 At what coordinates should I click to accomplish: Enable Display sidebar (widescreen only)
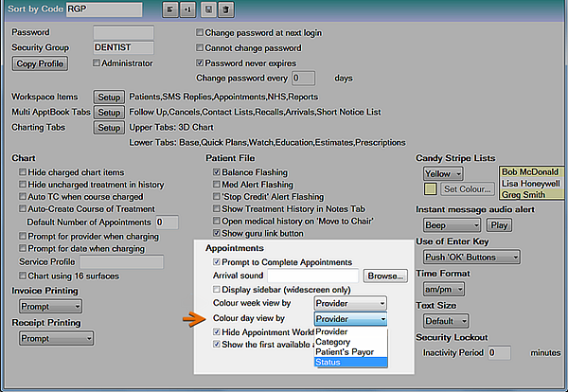point(217,289)
